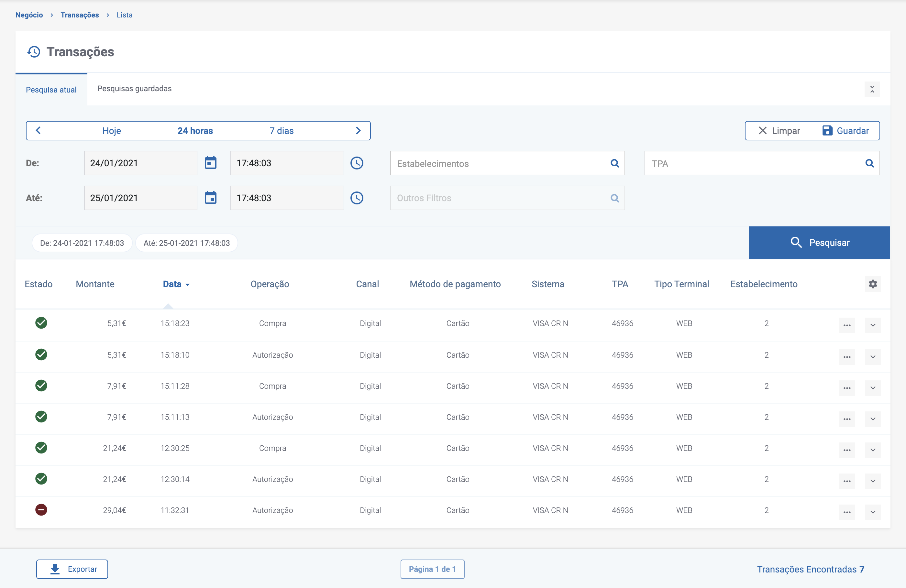This screenshot has width=906, height=588.
Task: Sort by Estado column header
Action: click(39, 284)
